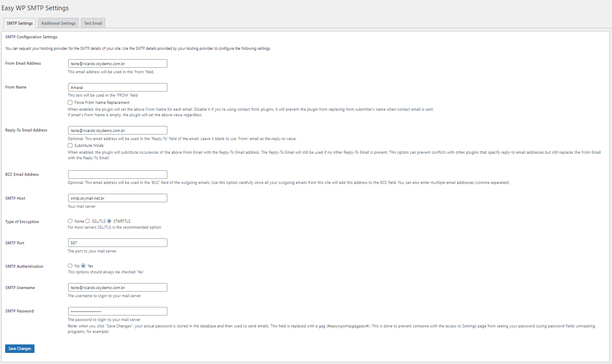The height and width of the screenshot is (364, 612).
Task: Click the Force From Name Replacement label
Action: (102, 103)
